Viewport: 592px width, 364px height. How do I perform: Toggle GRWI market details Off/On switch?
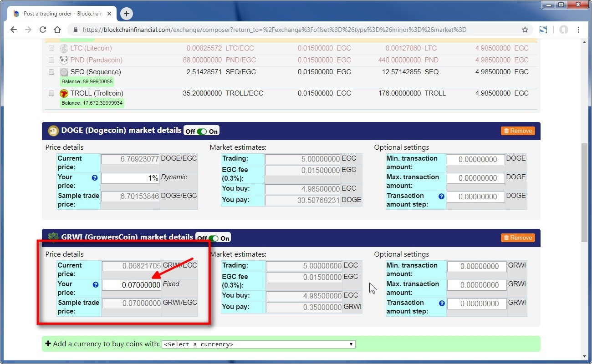[213, 238]
